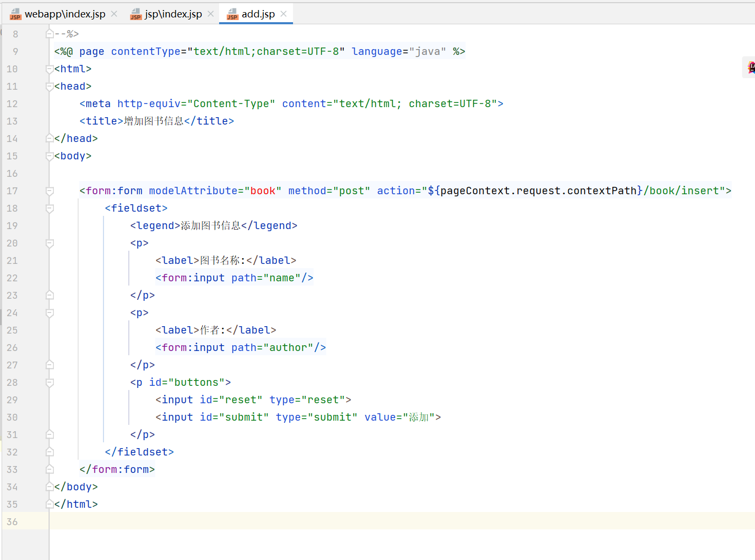Collapse the body tag fold on line 15
This screenshot has width=755, height=560.
tap(50, 156)
